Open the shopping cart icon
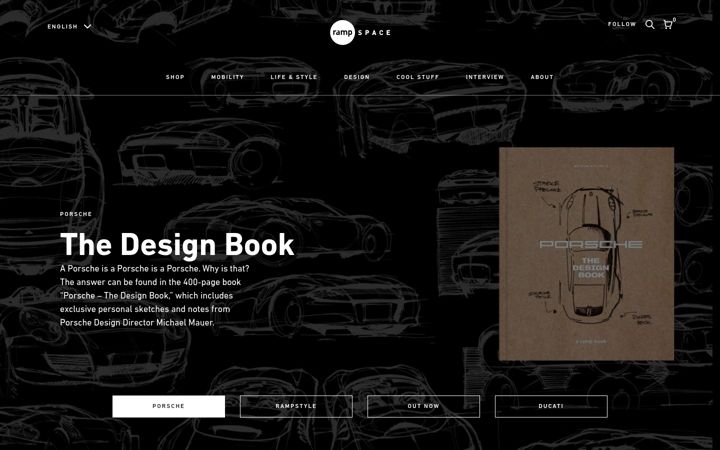The height and width of the screenshot is (450, 720). (669, 24)
